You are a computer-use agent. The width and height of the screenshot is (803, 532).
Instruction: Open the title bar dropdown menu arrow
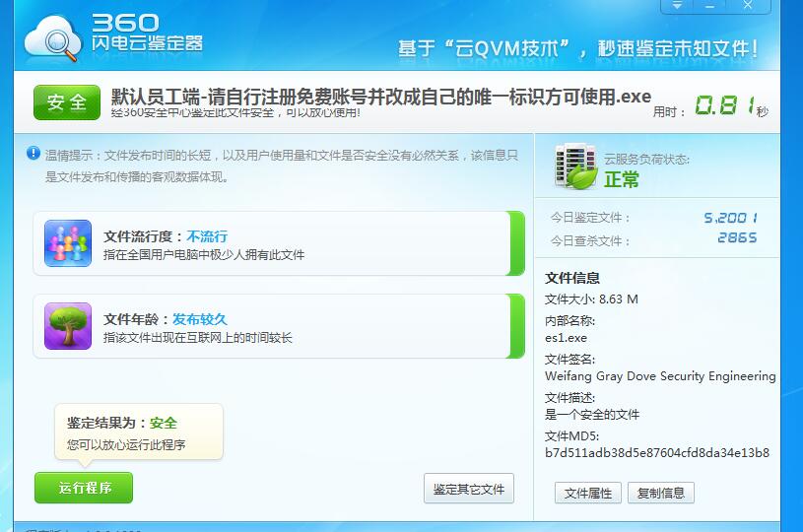coord(677,5)
